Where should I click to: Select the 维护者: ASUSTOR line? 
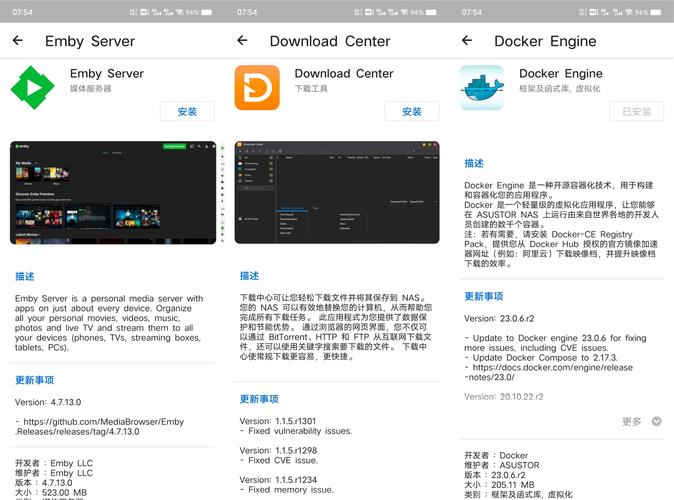[x=502, y=465]
